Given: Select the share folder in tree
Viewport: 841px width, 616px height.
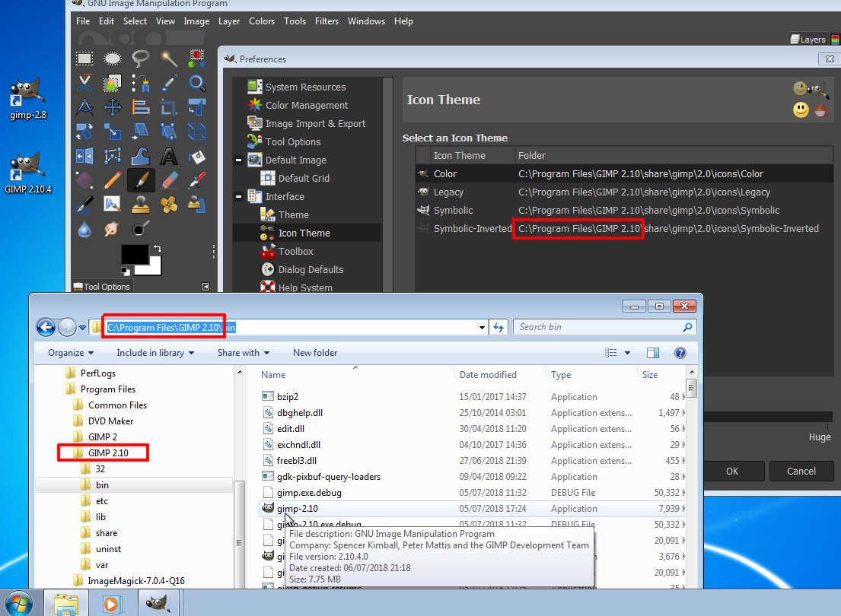Looking at the screenshot, I should coord(107,533).
